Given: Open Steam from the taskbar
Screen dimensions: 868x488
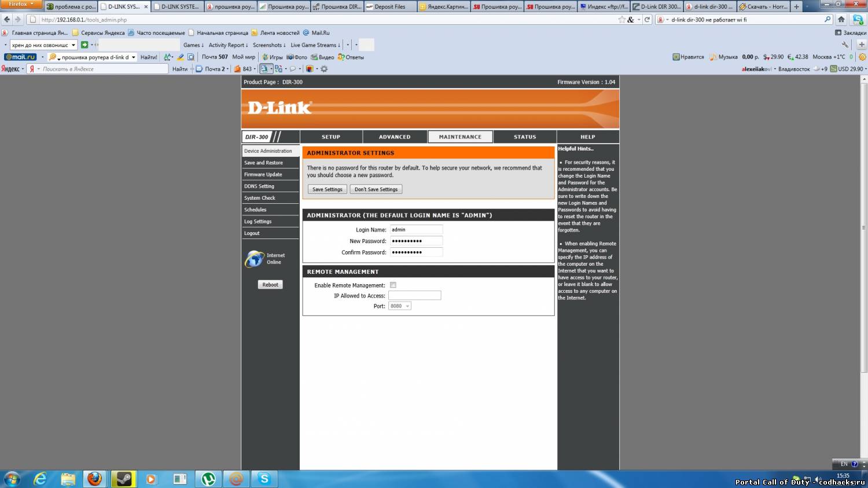Looking at the screenshot, I should (123, 479).
